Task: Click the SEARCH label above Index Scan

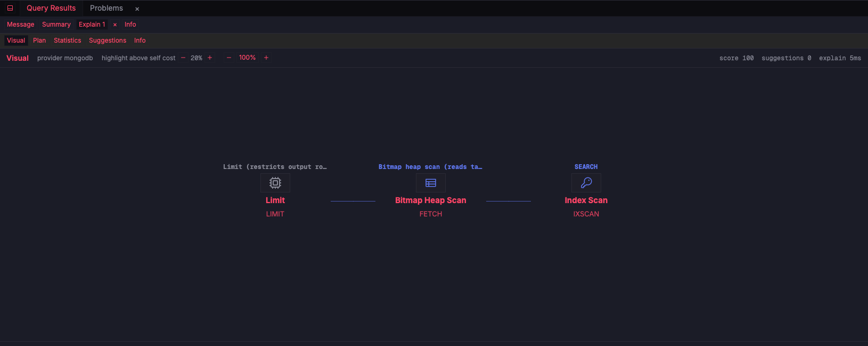Action: click(586, 167)
